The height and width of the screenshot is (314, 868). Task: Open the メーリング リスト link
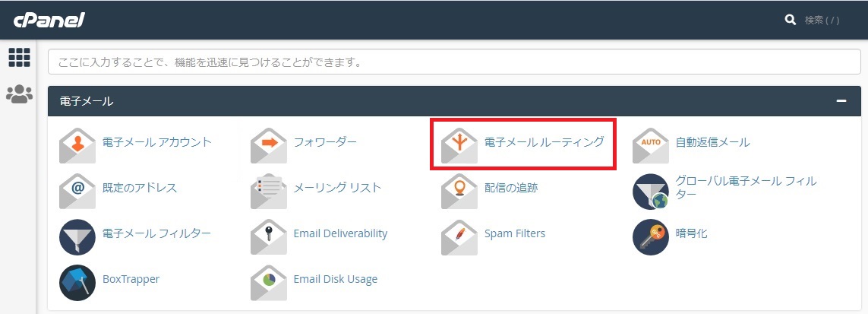(x=338, y=187)
